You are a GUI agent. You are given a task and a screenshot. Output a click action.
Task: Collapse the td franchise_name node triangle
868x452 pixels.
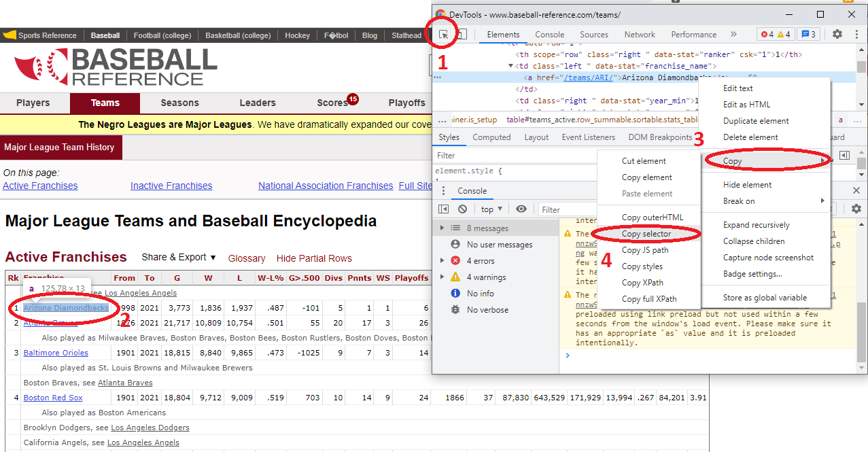[510, 66]
